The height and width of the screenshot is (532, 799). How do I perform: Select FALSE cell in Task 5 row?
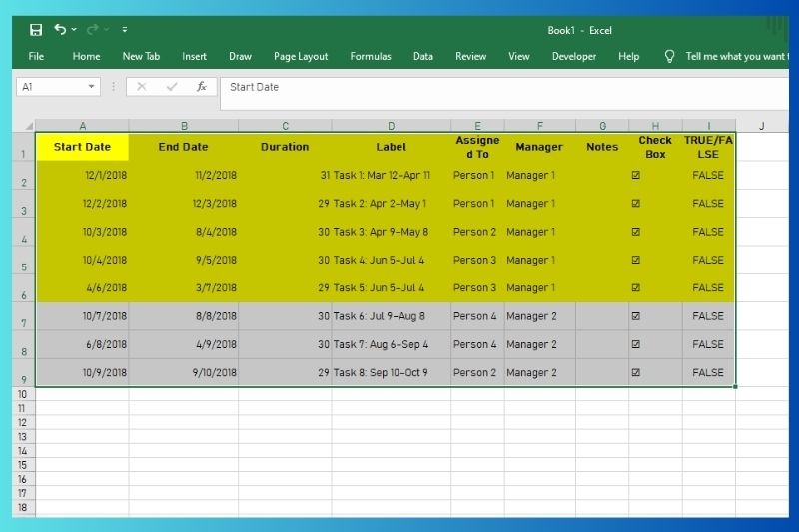708,288
